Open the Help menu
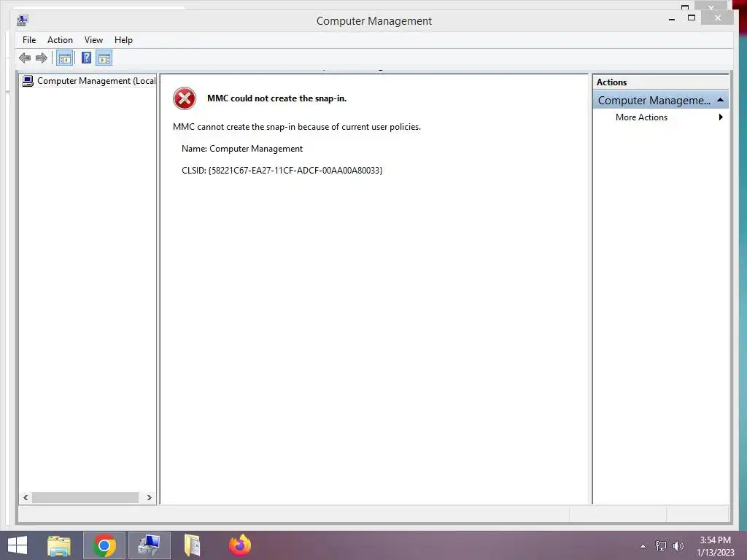Screen dimensions: 747x560 (123, 40)
